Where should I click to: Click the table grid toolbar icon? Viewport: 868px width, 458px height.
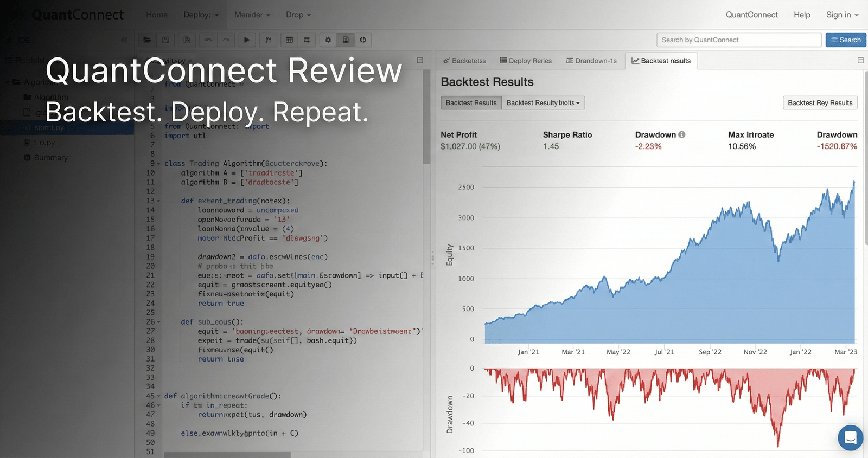click(289, 40)
